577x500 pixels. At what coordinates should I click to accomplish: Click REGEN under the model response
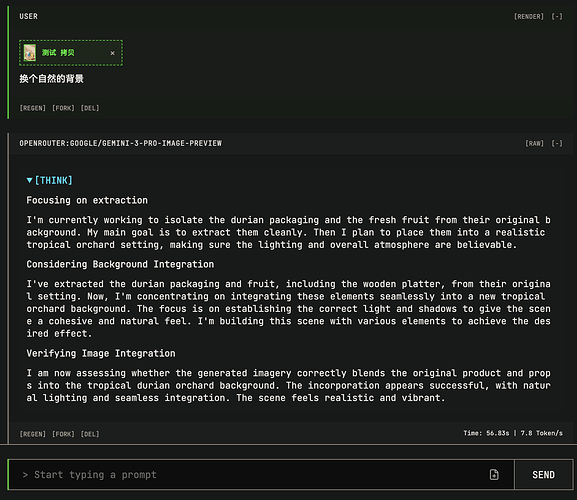click(33, 434)
